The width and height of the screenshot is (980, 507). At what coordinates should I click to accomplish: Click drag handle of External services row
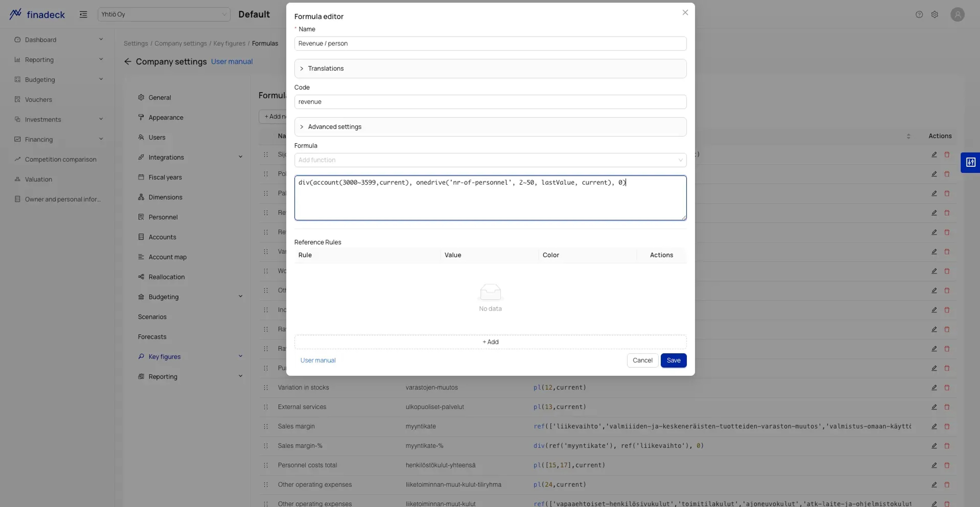265,407
